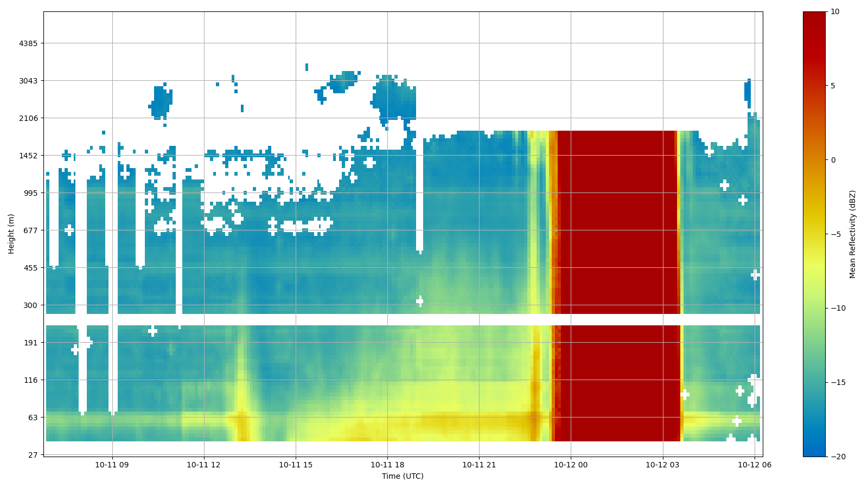Click the "Mean Reflectivity (dBZ)" colorbar label

click(852, 234)
